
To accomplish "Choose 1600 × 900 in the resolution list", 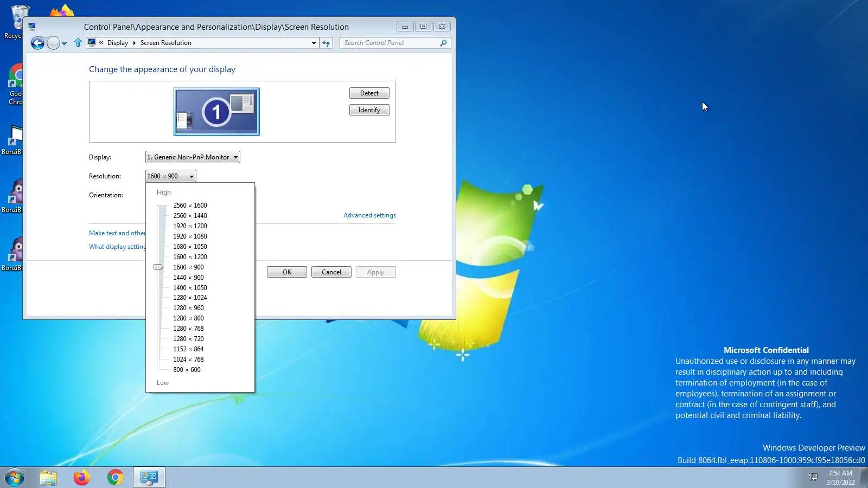I will [188, 267].
